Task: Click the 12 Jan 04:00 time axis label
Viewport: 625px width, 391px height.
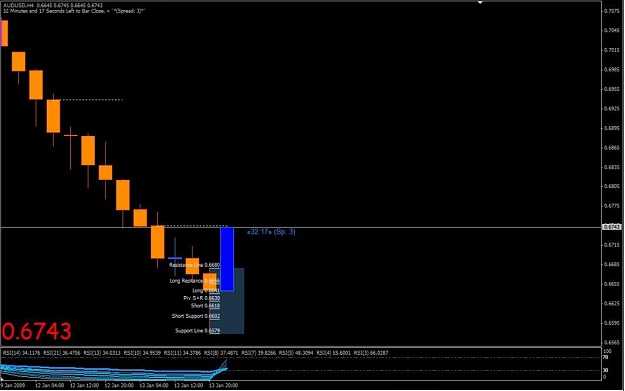Action: (49, 385)
